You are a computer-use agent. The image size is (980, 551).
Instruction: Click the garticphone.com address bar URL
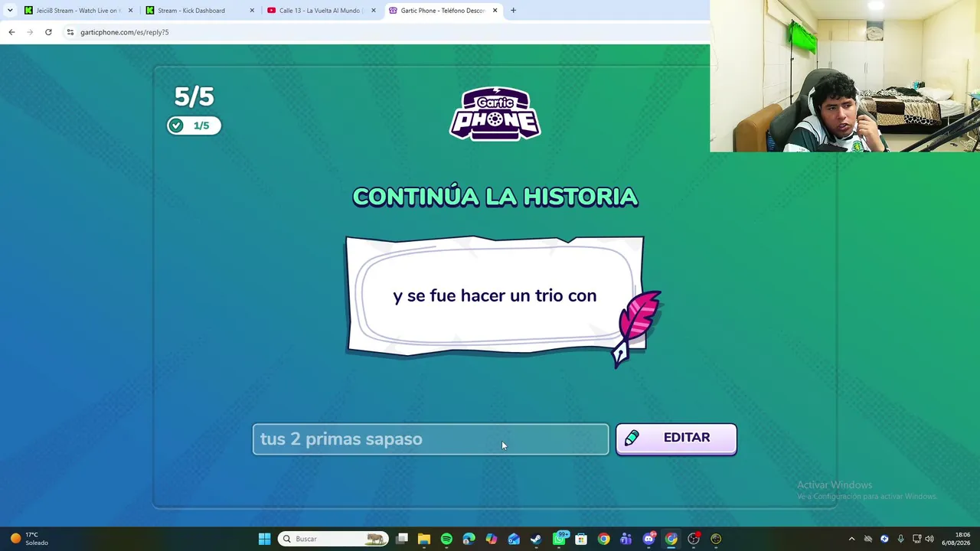124,32
